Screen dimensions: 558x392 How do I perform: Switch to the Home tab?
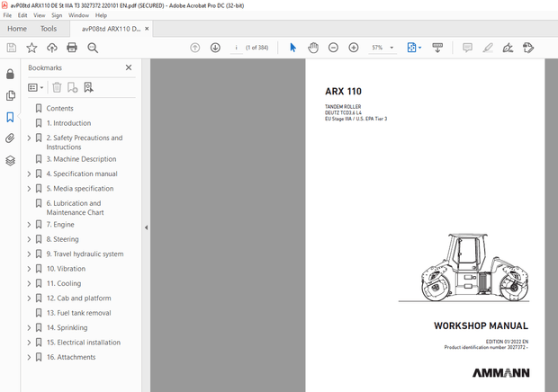pos(17,29)
